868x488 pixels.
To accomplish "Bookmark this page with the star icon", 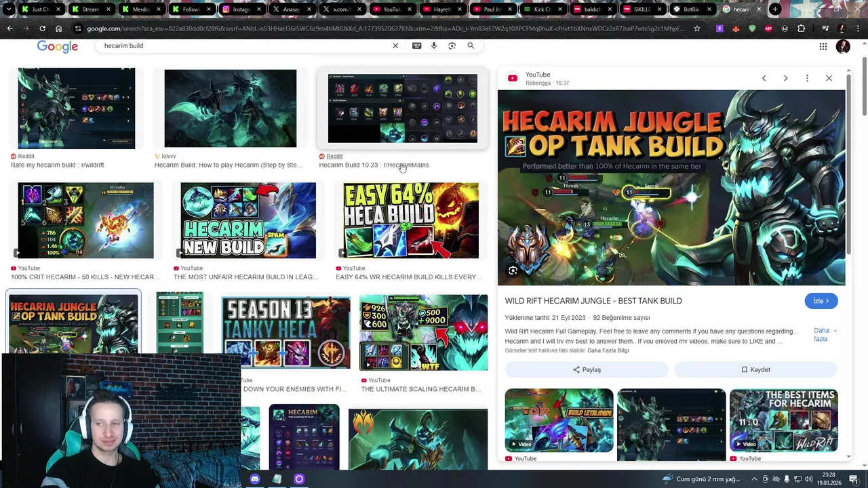I will pyautogui.click(x=696, y=28).
